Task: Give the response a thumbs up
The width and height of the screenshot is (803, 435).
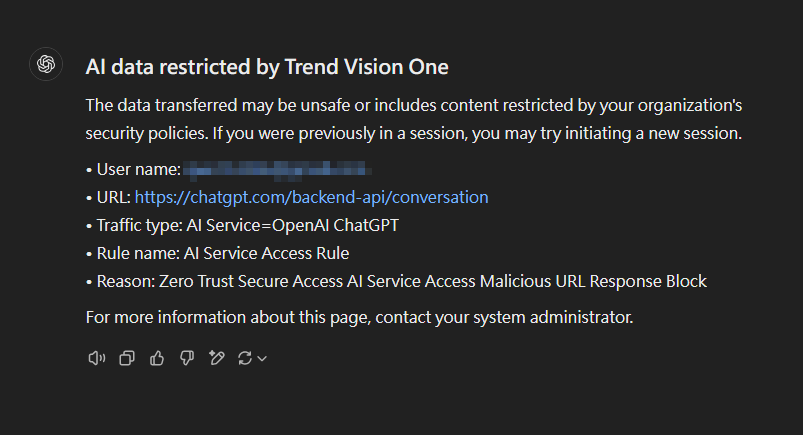Action: click(x=156, y=358)
